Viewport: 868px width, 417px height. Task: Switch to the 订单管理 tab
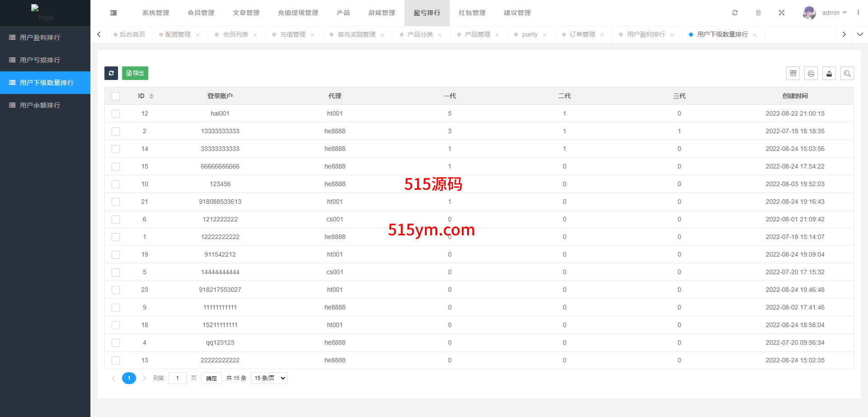[x=582, y=34]
